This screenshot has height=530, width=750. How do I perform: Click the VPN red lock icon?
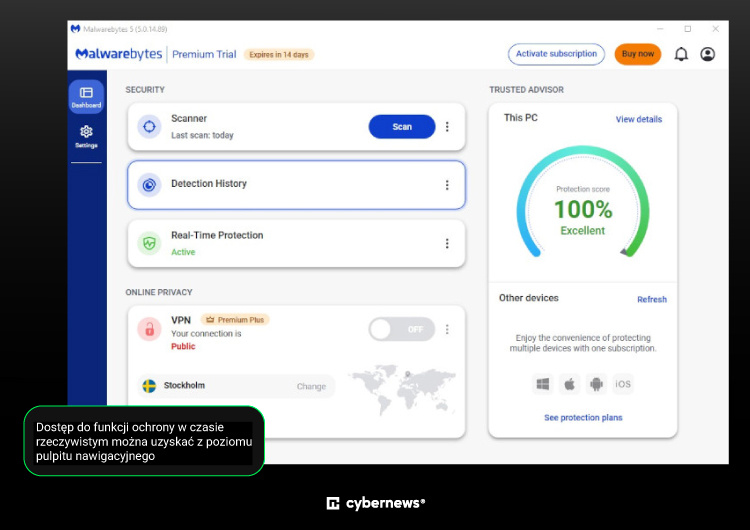[x=149, y=329]
